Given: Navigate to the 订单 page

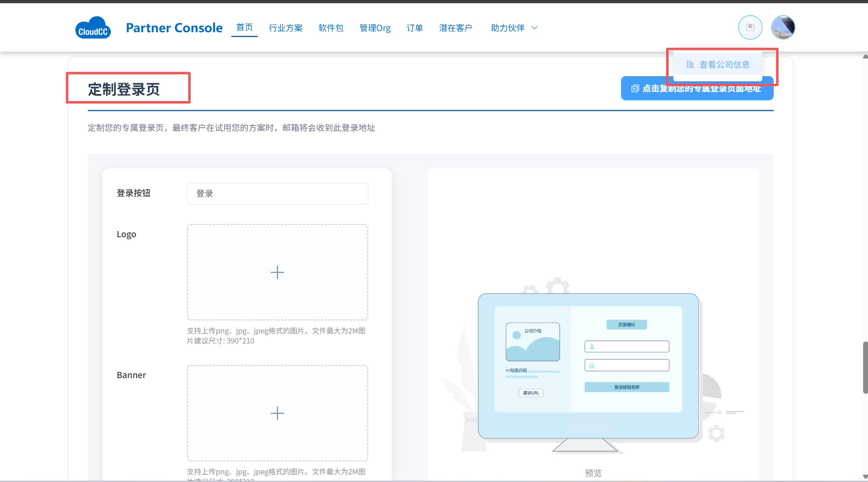Looking at the screenshot, I should pos(414,28).
